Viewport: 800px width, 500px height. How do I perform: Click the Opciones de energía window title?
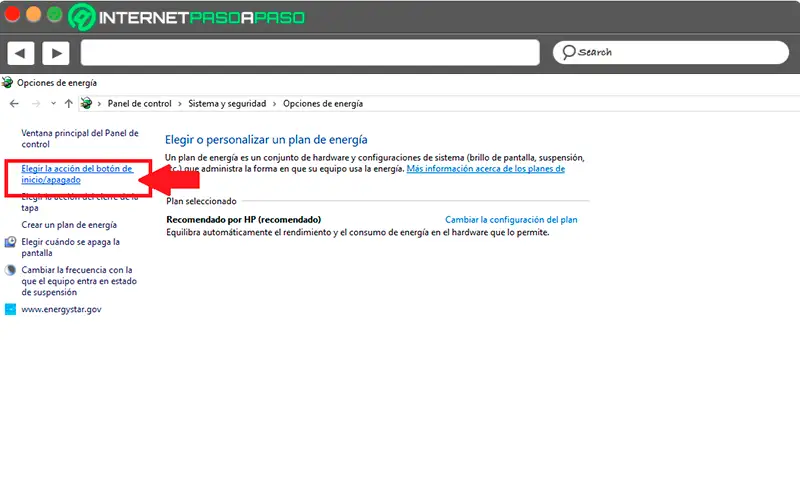(x=57, y=83)
